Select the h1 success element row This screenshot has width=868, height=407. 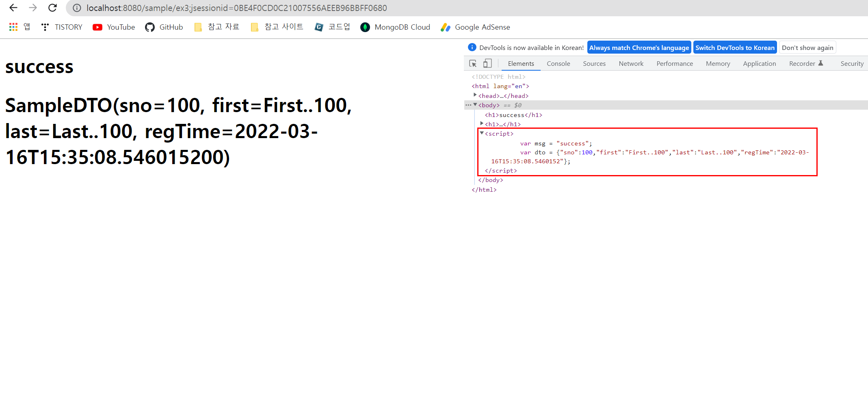point(513,115)
